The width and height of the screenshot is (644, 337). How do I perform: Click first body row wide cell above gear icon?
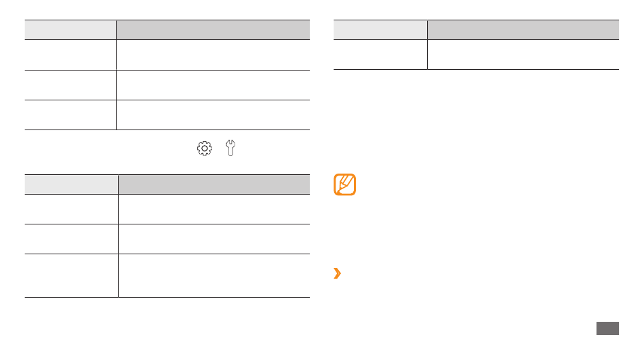(213, 55)
